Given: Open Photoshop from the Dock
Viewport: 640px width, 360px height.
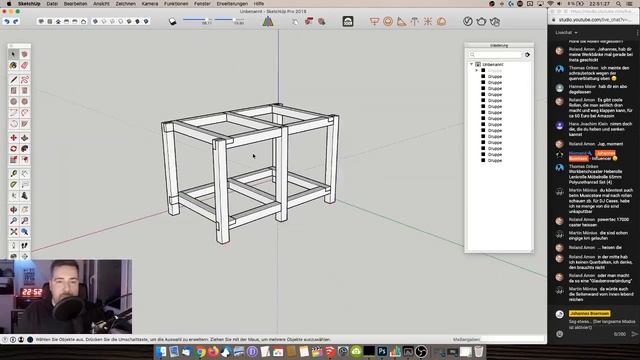Looking at the screenshot, I should [382, 351].
